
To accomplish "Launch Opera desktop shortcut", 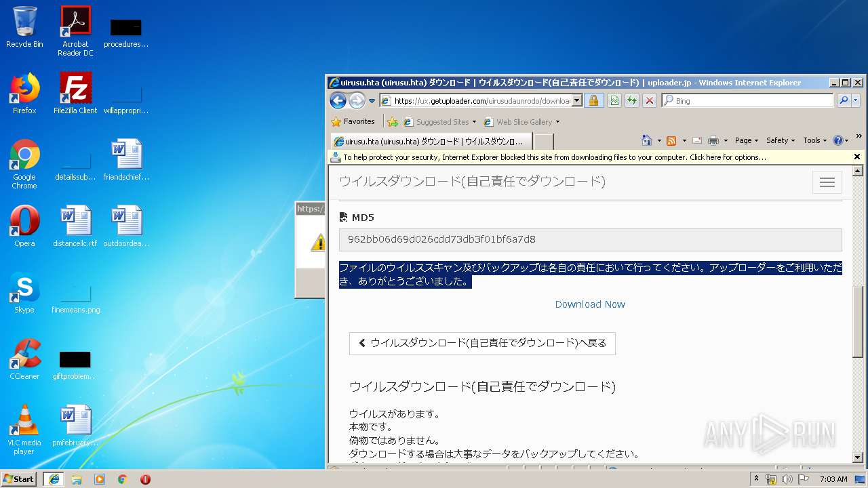I will [x=24, y=226].
